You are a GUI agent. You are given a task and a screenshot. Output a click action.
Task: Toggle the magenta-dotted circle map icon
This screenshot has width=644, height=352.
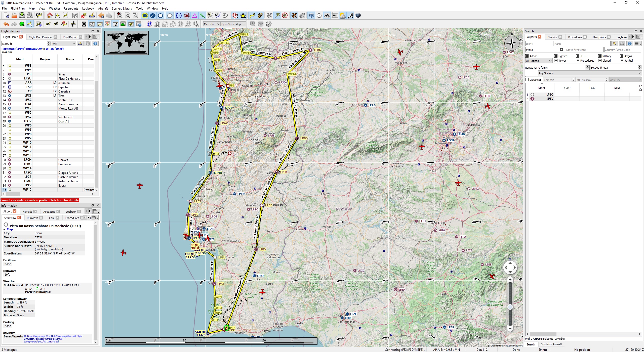pos(187,16)
